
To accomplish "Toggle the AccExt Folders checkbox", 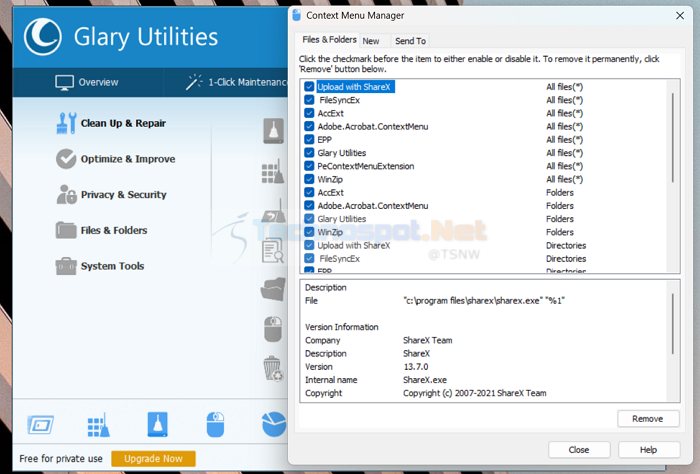I will click(x=309, y=192).
